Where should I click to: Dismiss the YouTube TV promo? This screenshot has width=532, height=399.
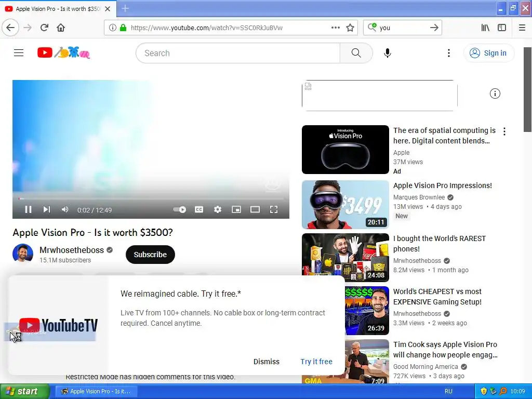pyautogui.click(x=267, y=362)
